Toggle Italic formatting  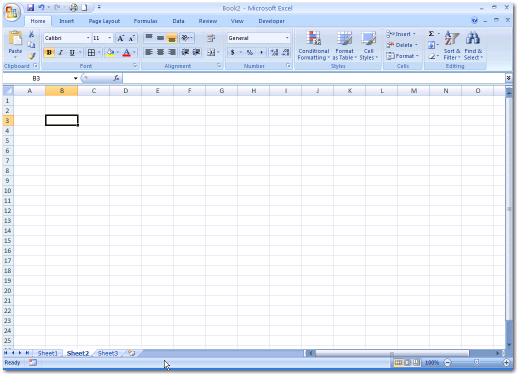click(61, 52)
